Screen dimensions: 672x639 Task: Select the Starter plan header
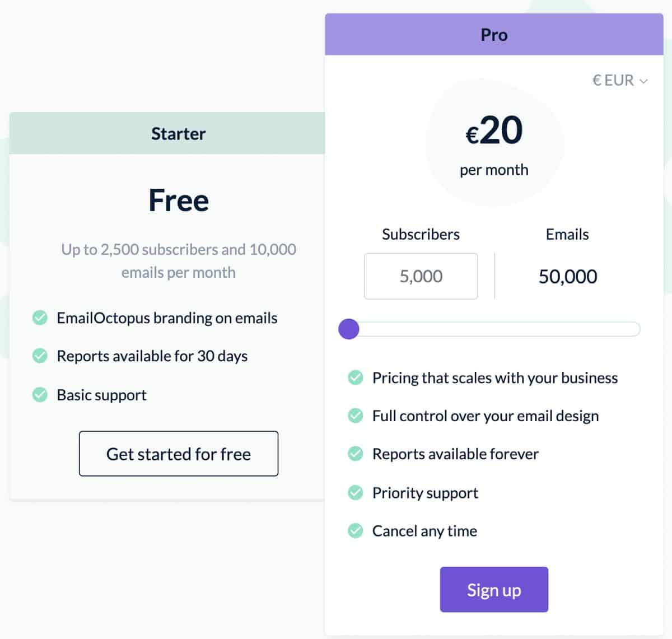coord(178,133)
